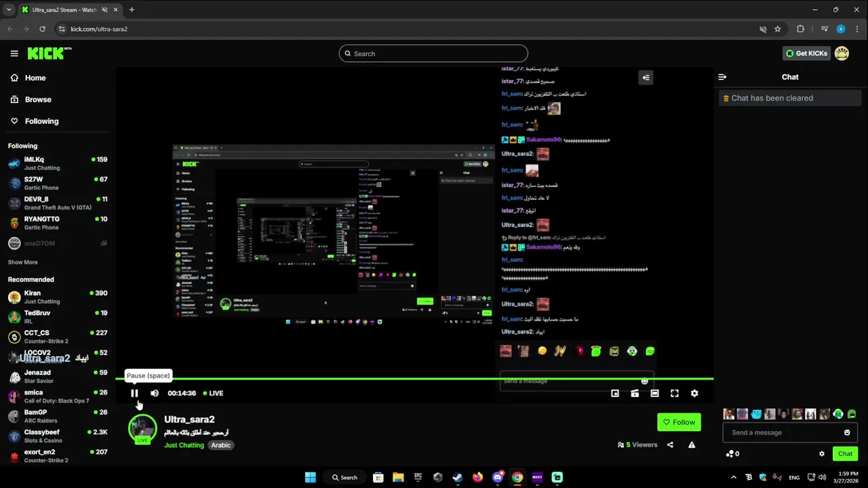Reload the page in Chrome
This screenshot has width=868, height=488.
click(42, 29)
